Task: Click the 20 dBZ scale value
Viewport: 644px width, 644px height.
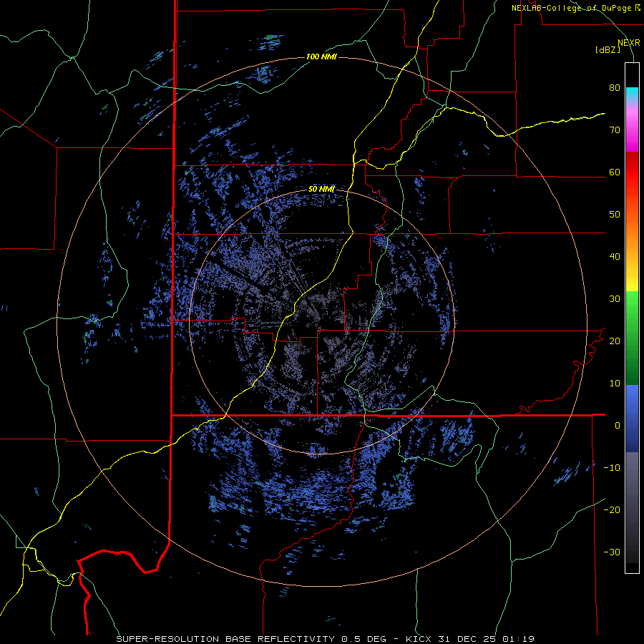Action: [615, 341]
